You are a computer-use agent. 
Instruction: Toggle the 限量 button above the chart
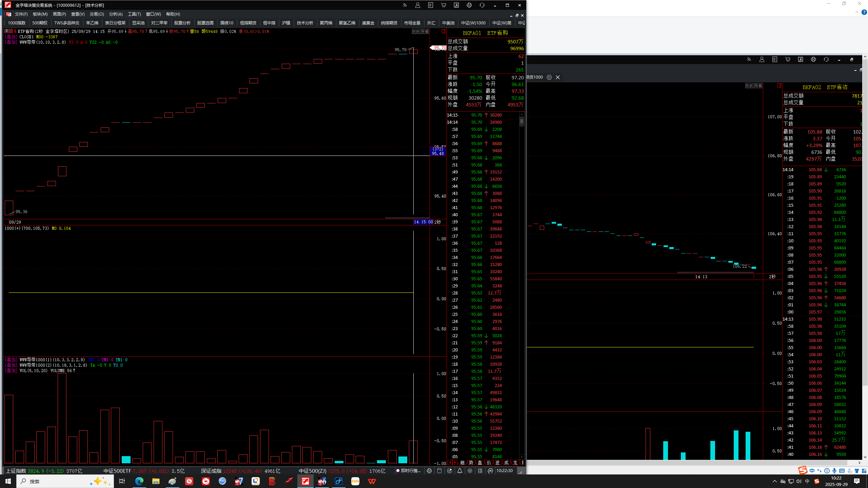pyautogui.click(x=425, y=31)
